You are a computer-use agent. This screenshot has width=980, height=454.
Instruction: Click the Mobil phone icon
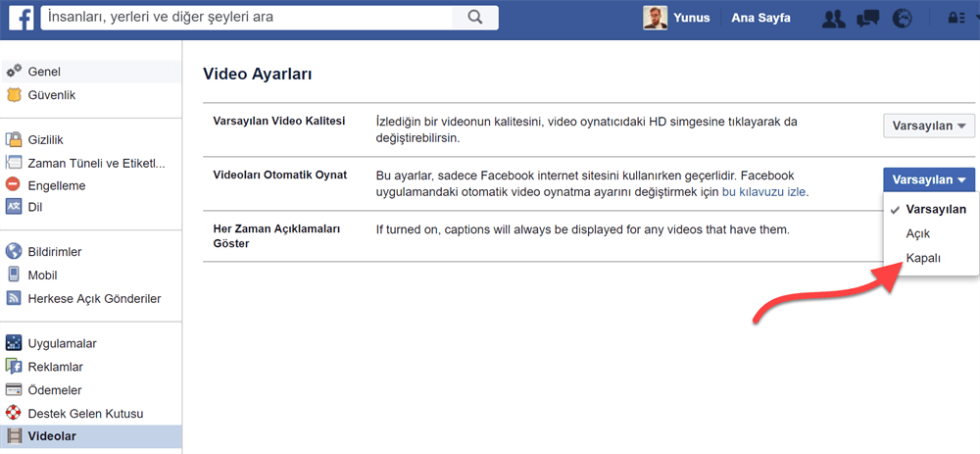click(x=14, y=275)
